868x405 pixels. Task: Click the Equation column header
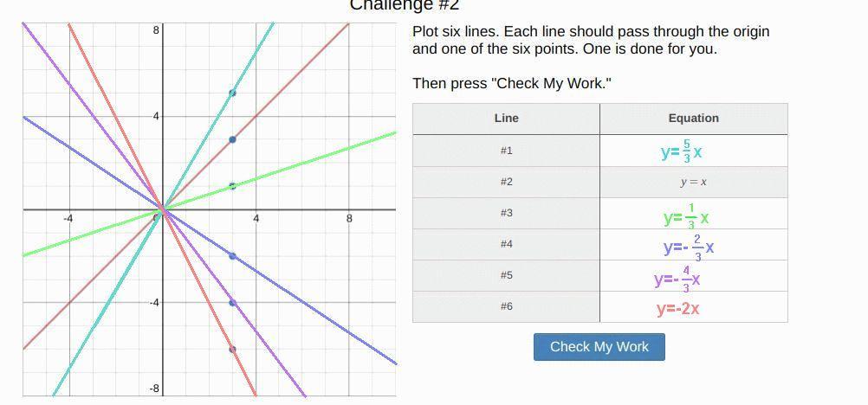click(693, 119)
